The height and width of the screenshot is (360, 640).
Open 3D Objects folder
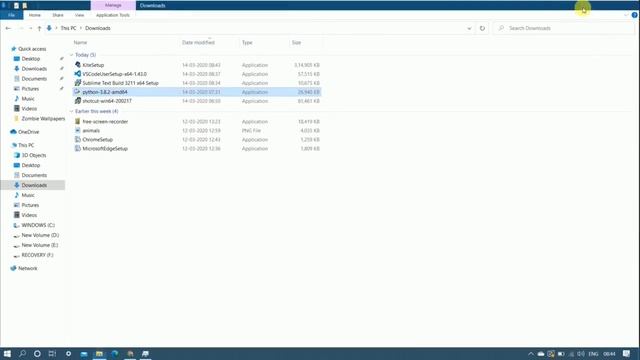click(33, 155)
